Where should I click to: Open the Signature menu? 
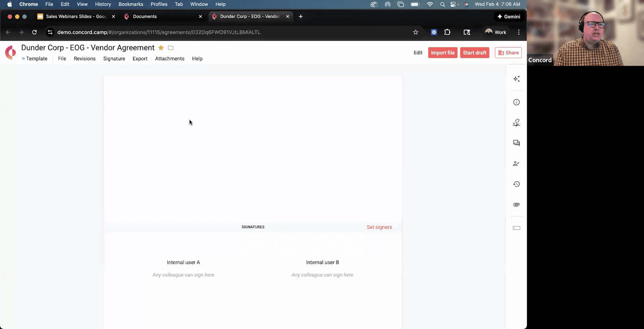point(114,59)
